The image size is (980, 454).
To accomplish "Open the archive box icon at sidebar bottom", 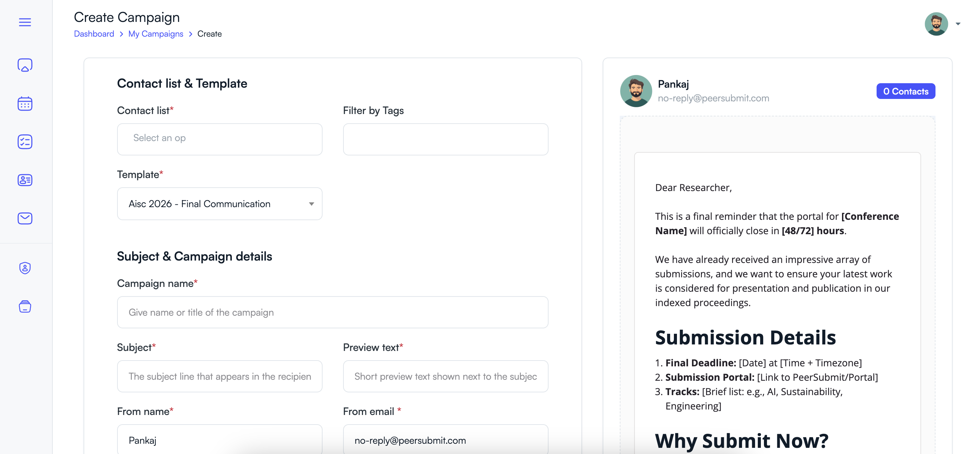I will [25, 306].
